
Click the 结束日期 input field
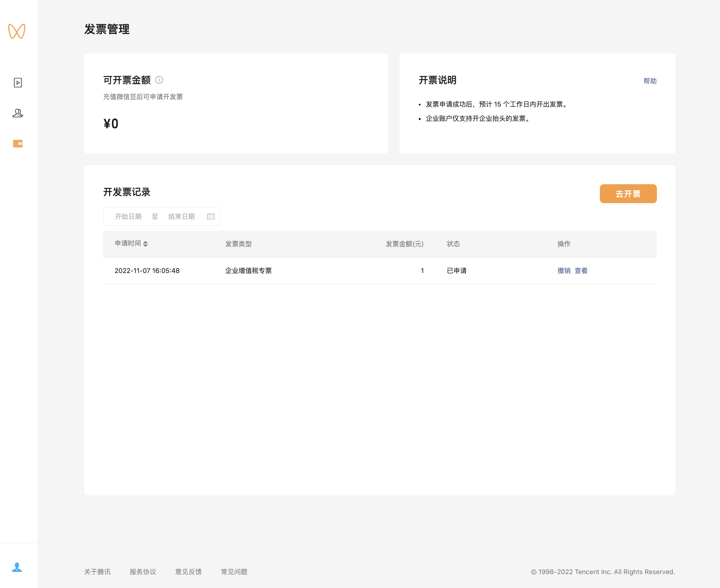tap(181, 216)
